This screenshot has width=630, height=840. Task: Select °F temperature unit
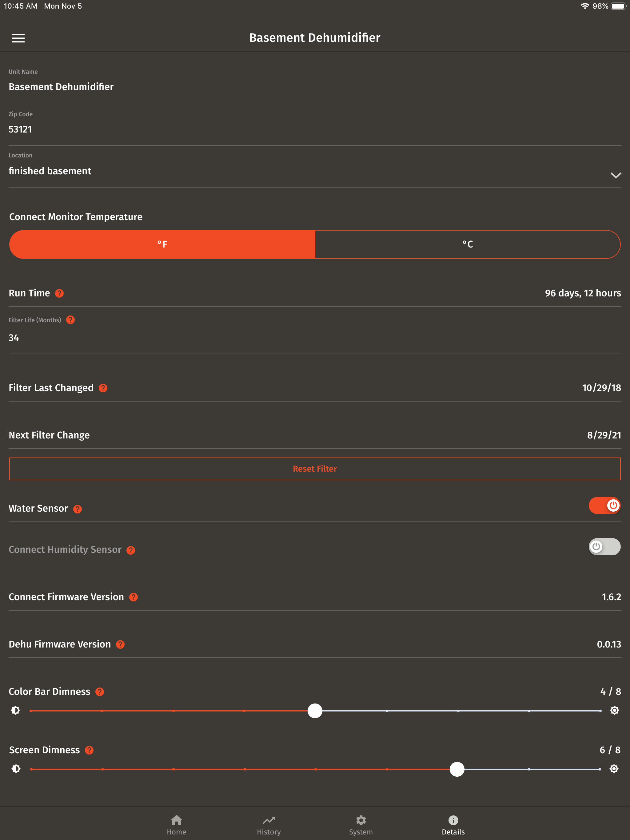162,244
